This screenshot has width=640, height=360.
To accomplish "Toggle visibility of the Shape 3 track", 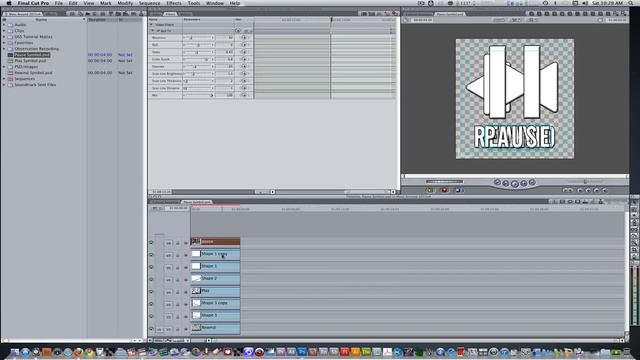I will 151,316.
